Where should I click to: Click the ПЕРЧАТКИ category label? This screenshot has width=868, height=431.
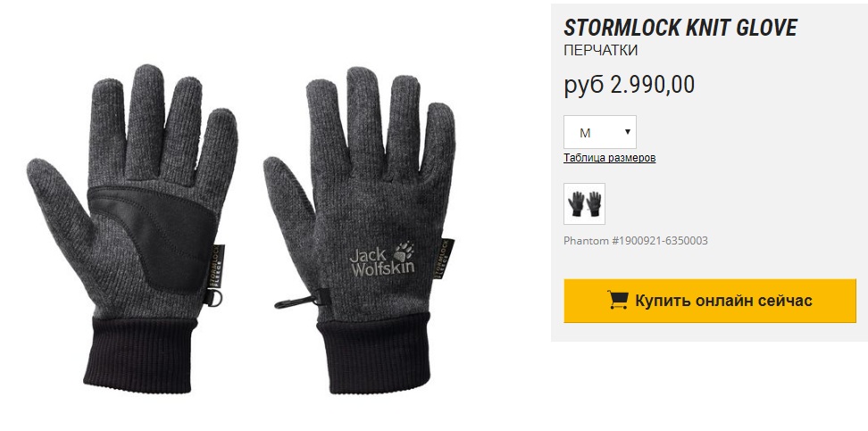point(601,50)
